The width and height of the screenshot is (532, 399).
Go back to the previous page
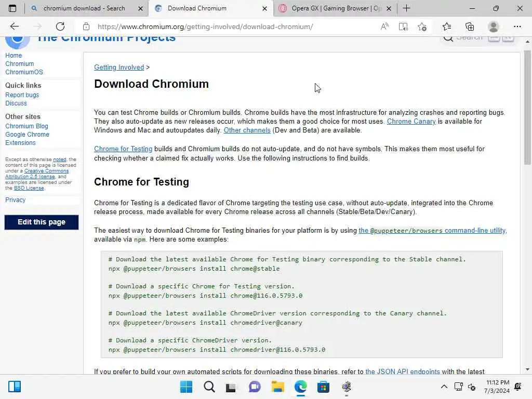click(x=14, y=26)
